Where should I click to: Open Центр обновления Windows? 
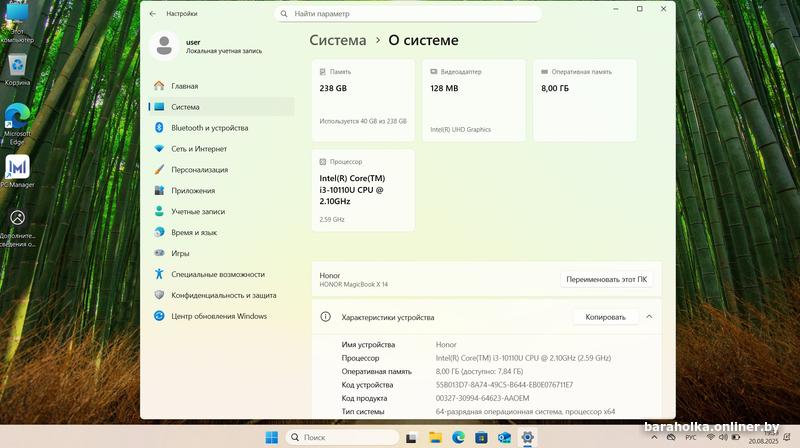coord(221,316)
